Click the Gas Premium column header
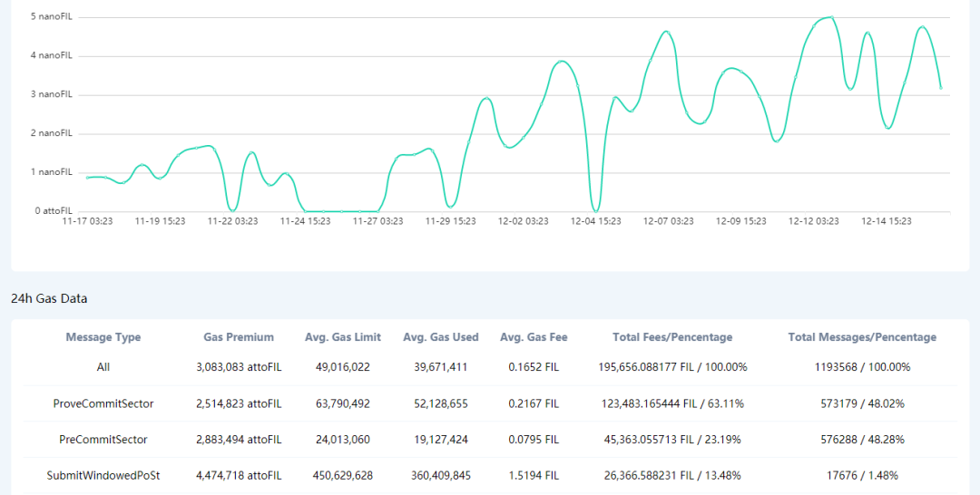 pos(239,337)
